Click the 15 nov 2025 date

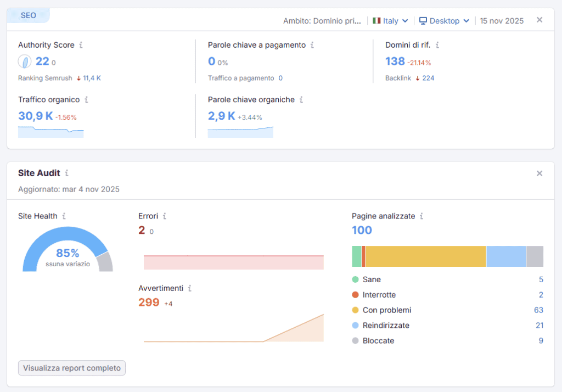[502, 21]
